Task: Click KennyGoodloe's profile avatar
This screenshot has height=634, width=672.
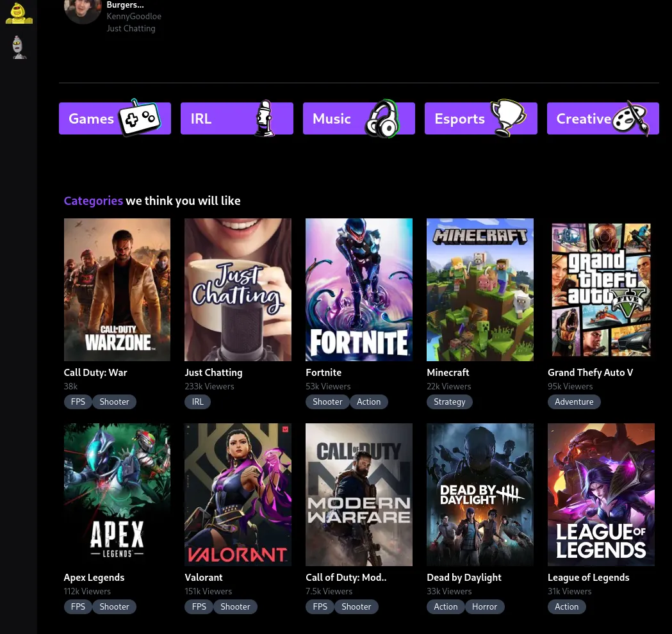Action: pos(82,11)
